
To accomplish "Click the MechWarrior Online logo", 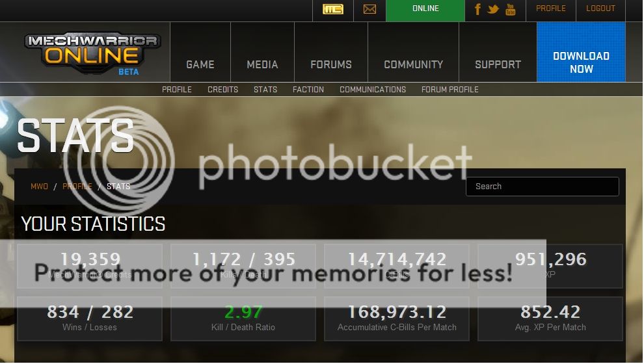I will coord(93,53).
